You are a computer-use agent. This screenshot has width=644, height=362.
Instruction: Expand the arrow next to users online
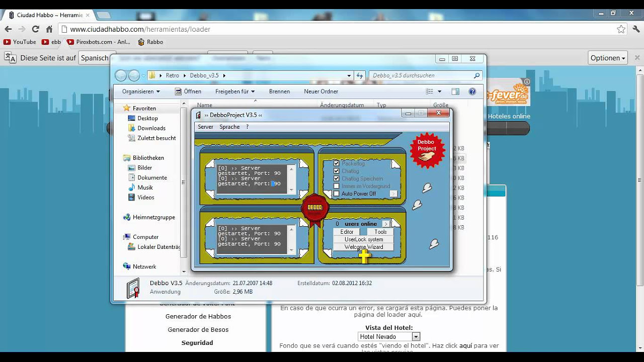coord(386,224)
